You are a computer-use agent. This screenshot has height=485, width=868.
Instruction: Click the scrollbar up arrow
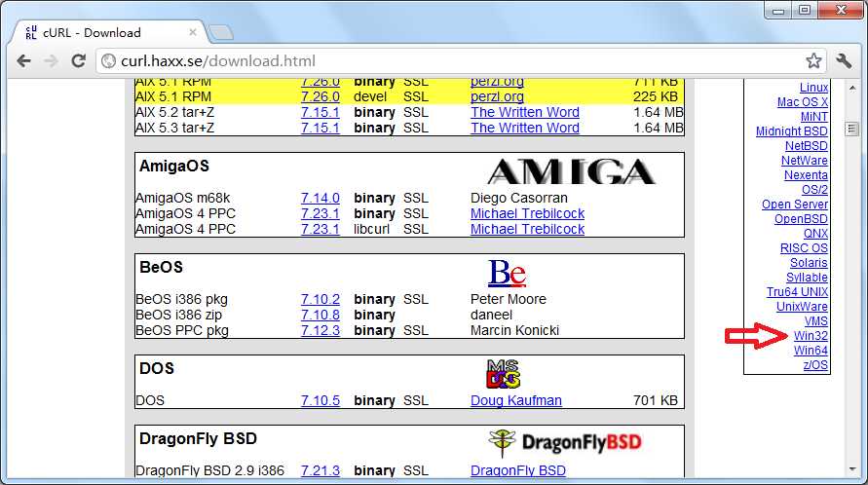[852, 88]
